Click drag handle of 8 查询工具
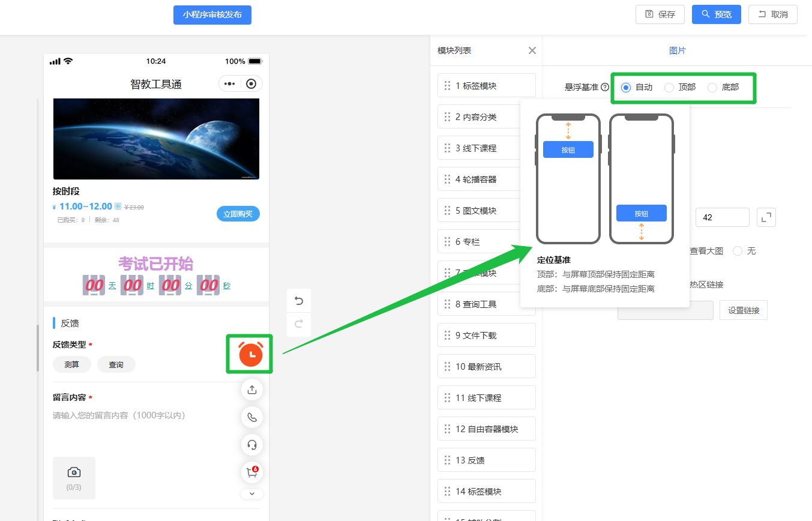The width and height of the screenshot is (812, 521). [x=447, y=304]
